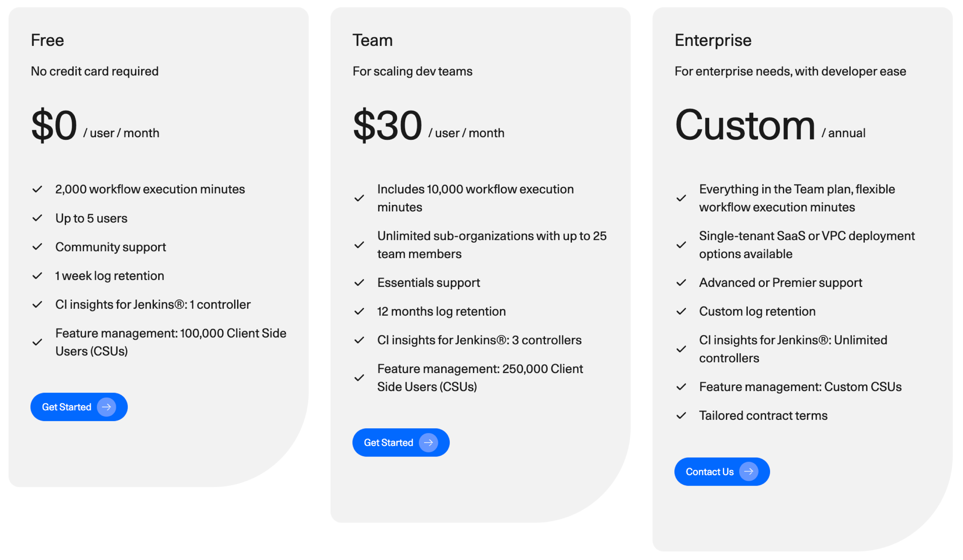
Task: Click the checkmark beside 12 months log retention
Action: pyautogui.click(x=359, y=311)
